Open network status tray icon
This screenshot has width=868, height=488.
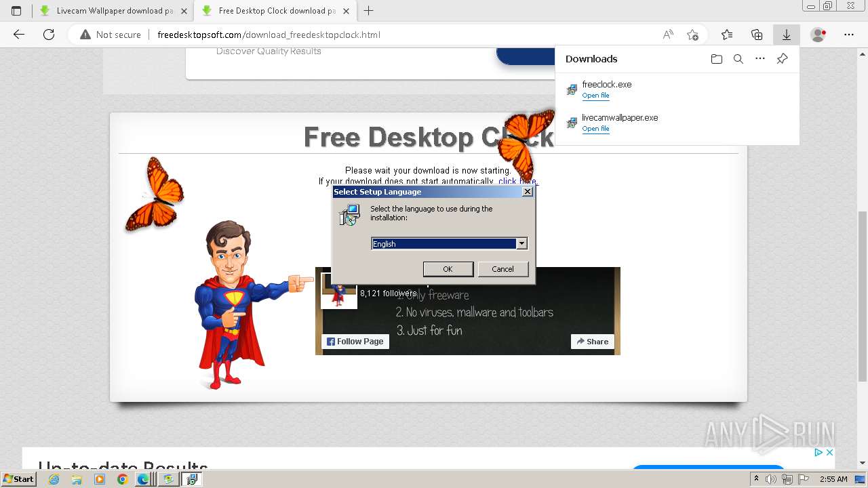787,479
